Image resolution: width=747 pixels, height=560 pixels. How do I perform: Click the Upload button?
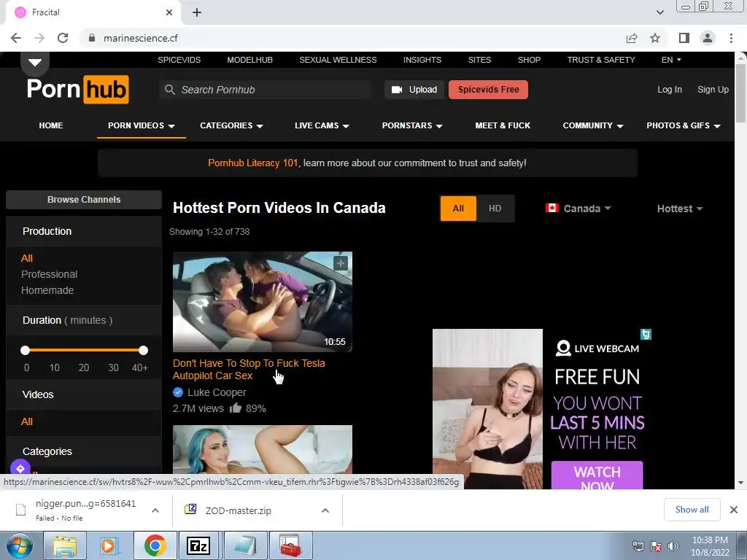tap(414, 90)
